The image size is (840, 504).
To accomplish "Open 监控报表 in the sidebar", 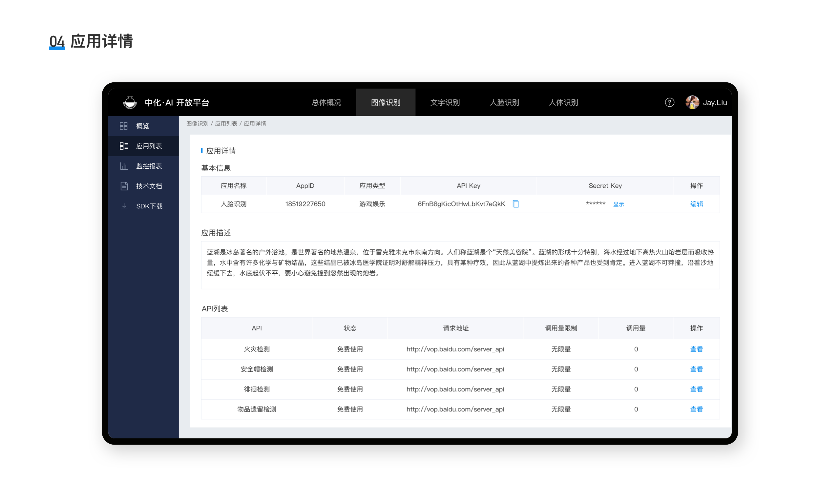I will pyautogui.click(x=143, y=166).
